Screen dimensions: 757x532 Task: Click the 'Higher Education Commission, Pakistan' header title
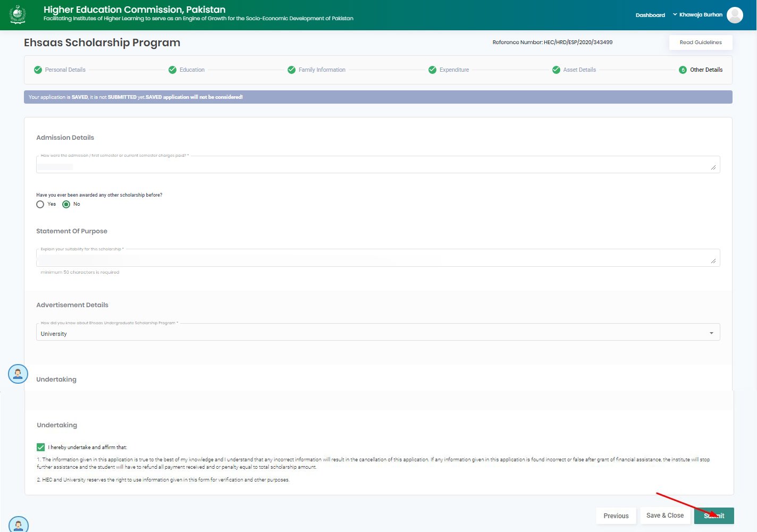pos(134,10)
